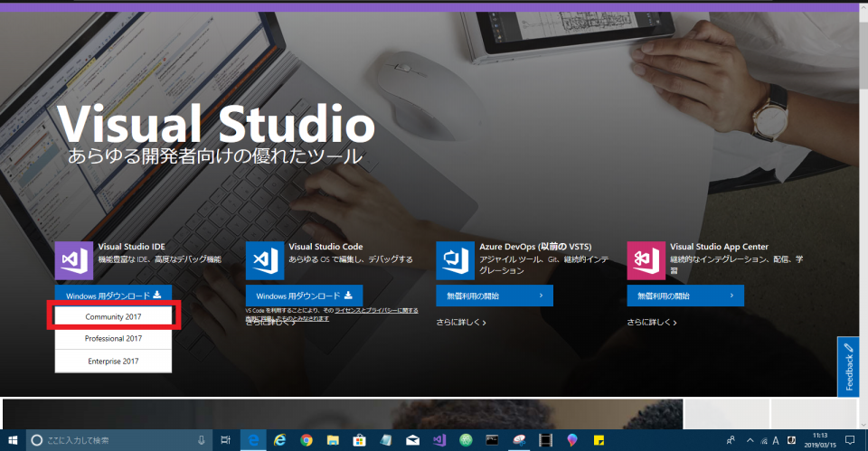Open the Feedback tab on the right edge
868x451 pixels.
click(x=848, y=367)
